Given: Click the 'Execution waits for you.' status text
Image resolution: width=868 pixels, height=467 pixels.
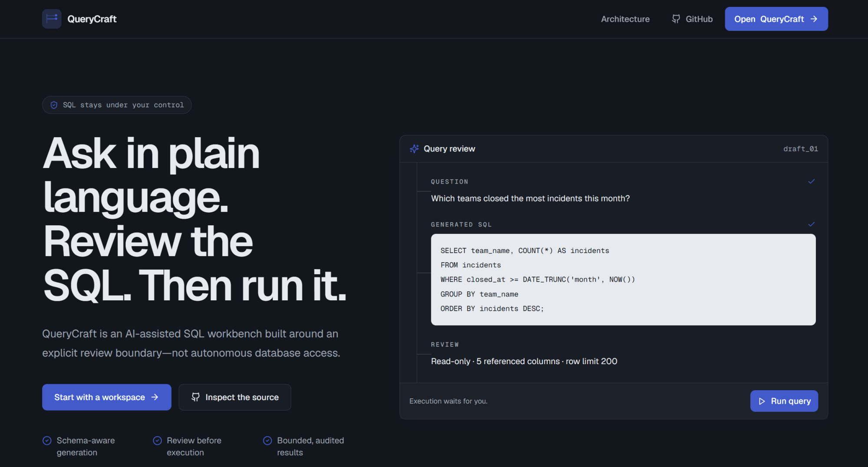Looking at the screenshot, I should [448, 401].
